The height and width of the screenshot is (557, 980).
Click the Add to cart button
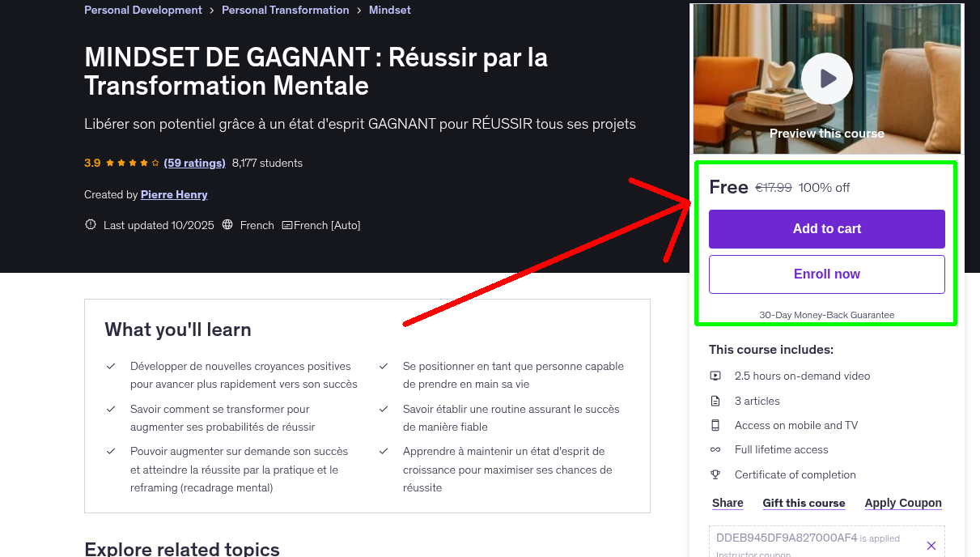(826, 229)
